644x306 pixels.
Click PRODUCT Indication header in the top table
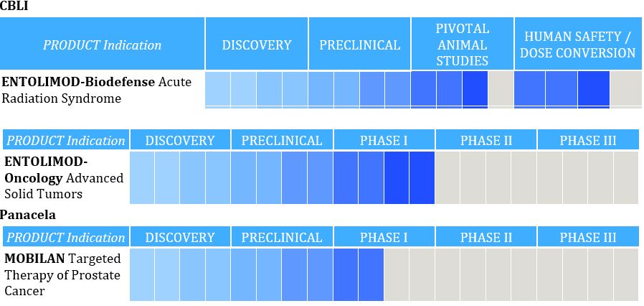[x=102, y=45]
